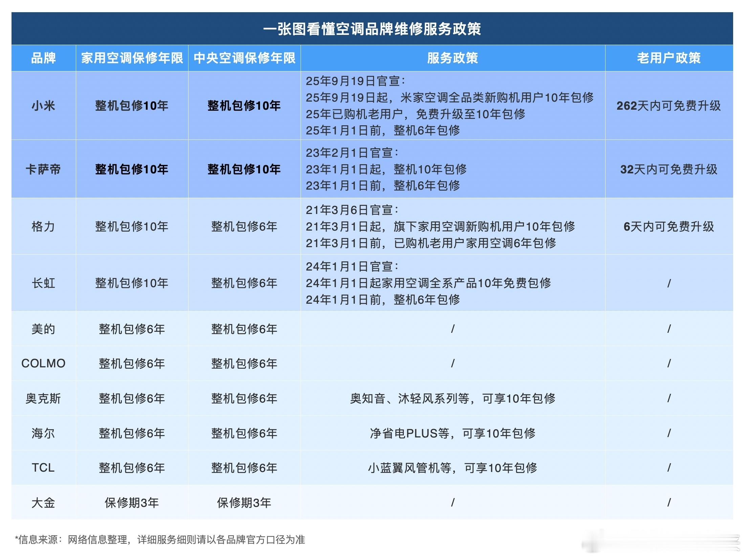Screen dimensions: 746x560
Task: Select the 服务政策 column header
Action: (453, 58)
